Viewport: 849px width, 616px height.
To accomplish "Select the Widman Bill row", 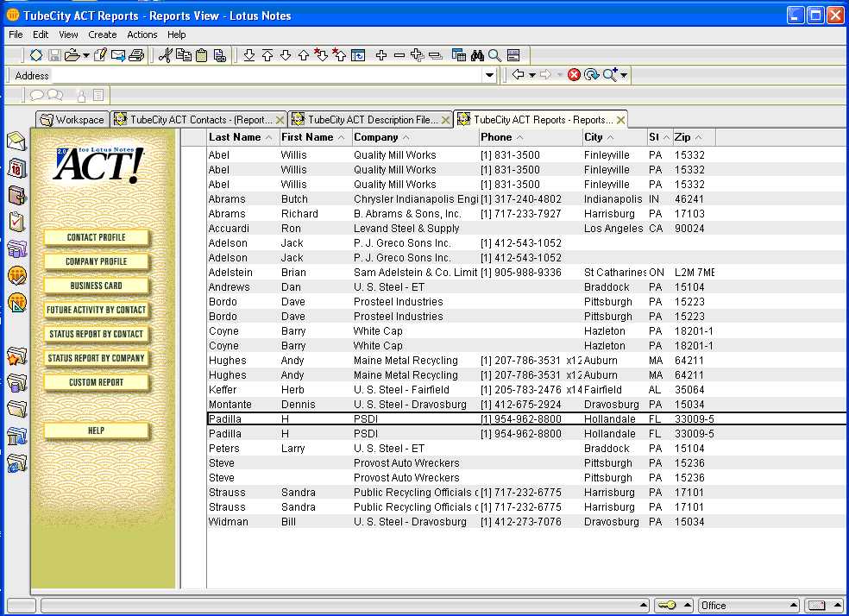I will pos(526,522).
